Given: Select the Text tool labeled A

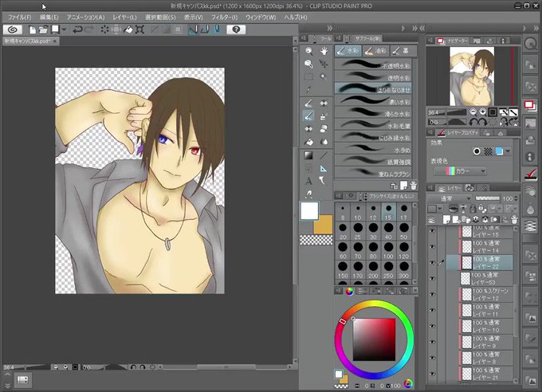Looking at the screenshot, I should click(308, 181).
